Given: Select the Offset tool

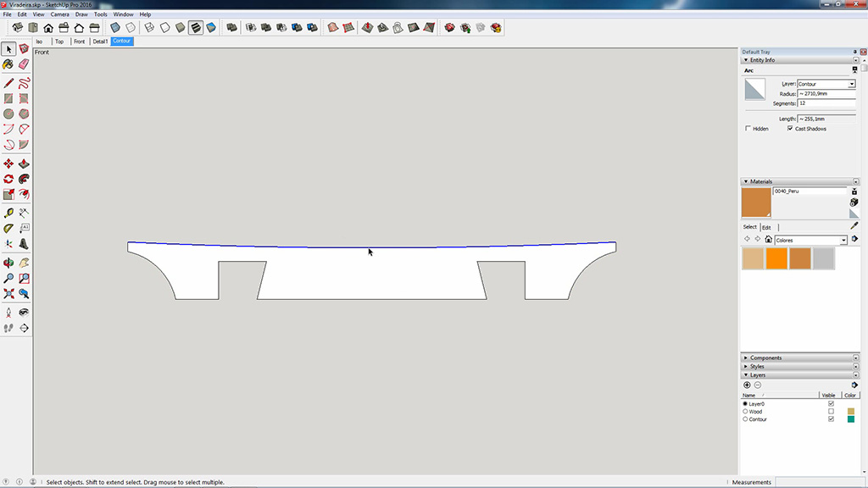Looking at the screenshot, I should tap(24, 194).
